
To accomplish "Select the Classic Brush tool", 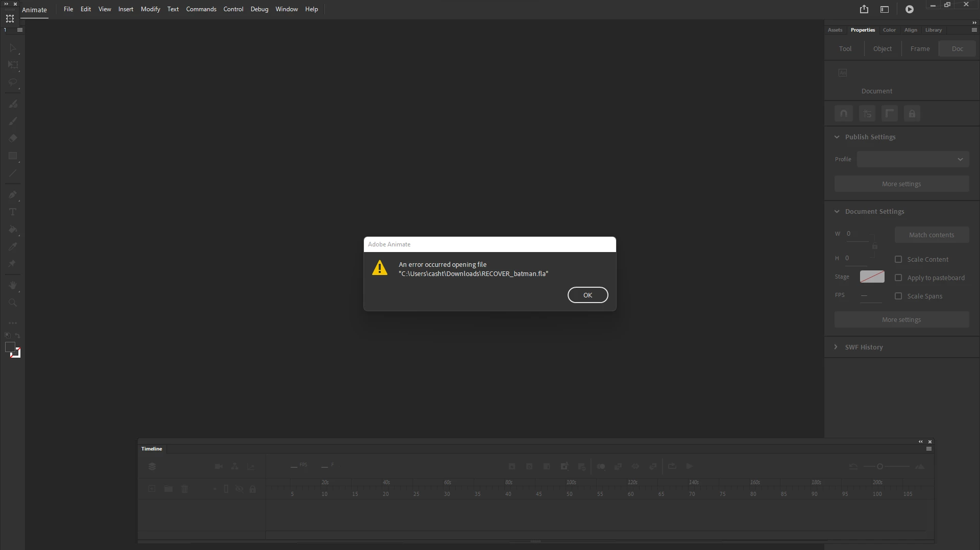I will click(x=13, y=121).
